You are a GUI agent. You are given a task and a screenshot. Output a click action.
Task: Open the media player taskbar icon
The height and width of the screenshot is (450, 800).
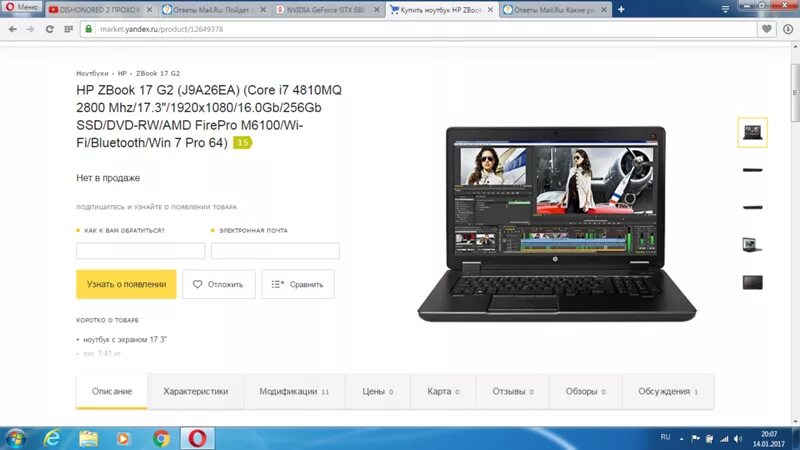123,439
